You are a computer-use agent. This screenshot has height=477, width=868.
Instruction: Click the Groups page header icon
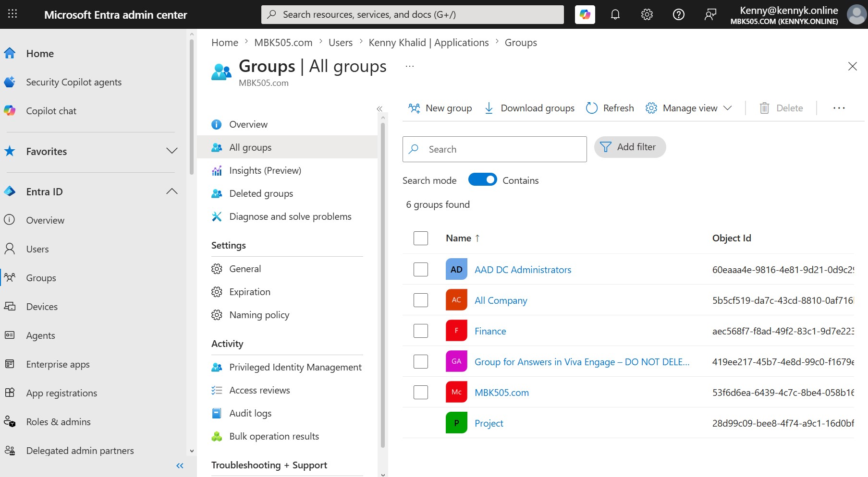(x=221, y=72)
